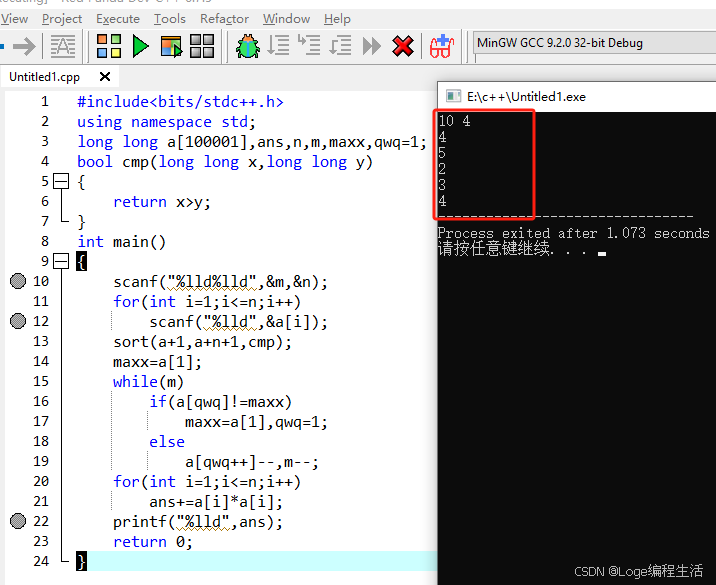The width and height of the screenshot is (716, 585).
Task: Click the 'sort(a+1,a+n+1,cmp);' line
Action: point(202,342)
